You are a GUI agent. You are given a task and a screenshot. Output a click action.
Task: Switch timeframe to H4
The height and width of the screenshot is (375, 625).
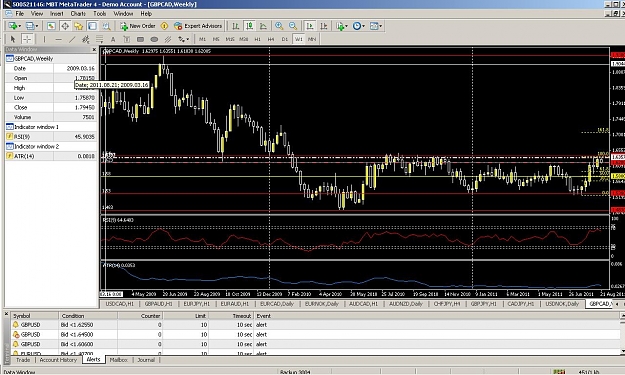[271, 39]
